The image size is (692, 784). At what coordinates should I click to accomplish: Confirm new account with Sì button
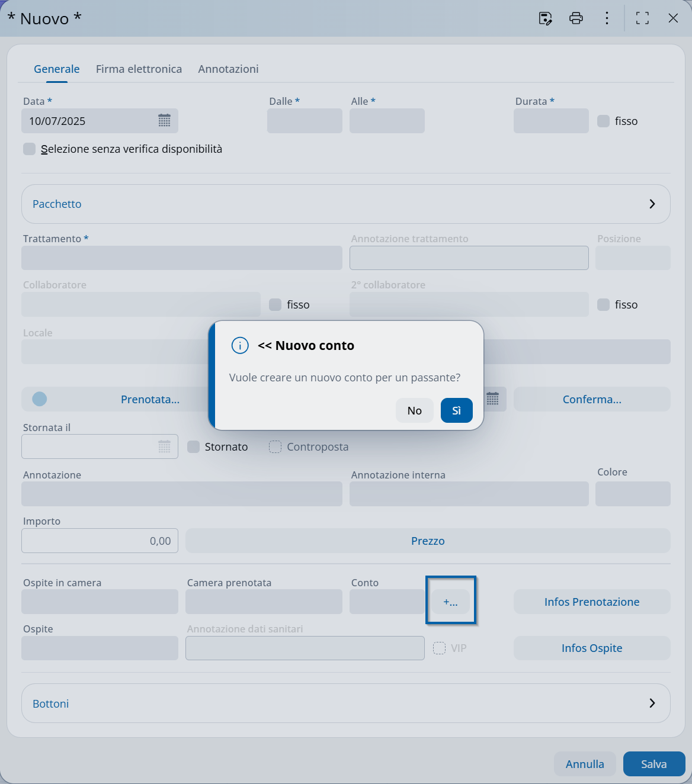(x=456, y=410)
